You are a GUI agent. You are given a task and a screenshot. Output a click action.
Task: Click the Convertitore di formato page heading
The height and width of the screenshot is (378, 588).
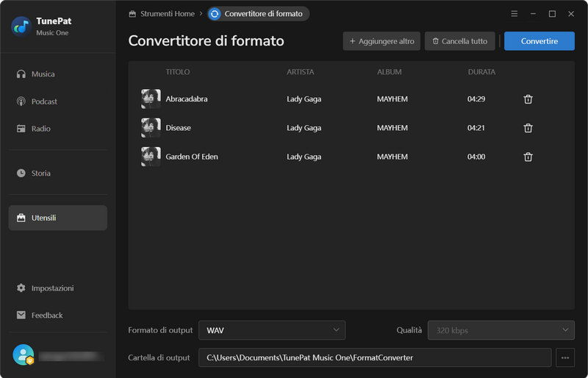click(x=207, y=41)
